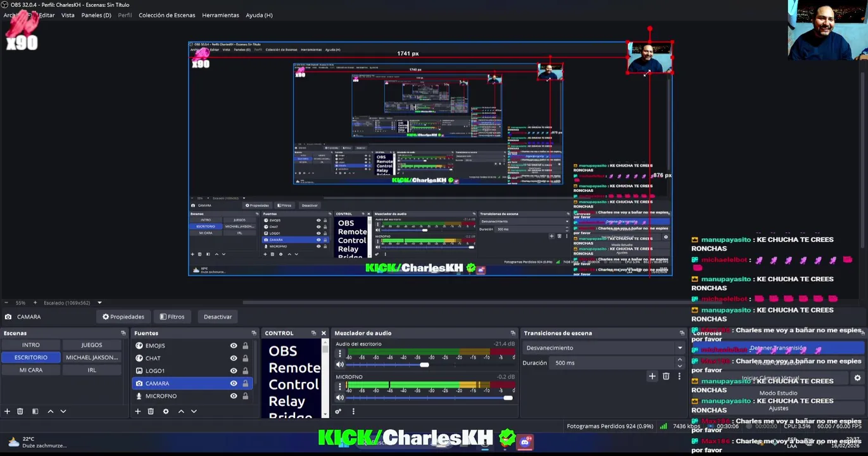Open the Paneles (D) menu
Image resolution: width=868 pixels, height=456 pixels.
(x=96, y=15)
